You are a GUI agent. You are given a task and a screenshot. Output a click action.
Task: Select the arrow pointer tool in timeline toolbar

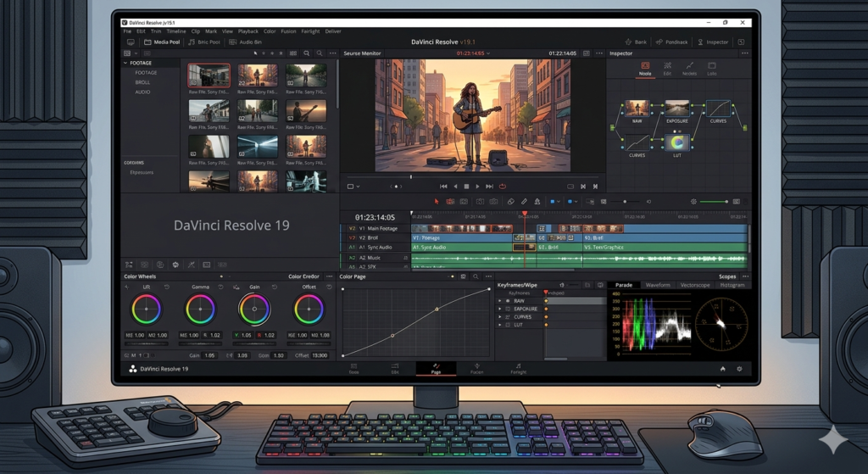pos(437,202)
